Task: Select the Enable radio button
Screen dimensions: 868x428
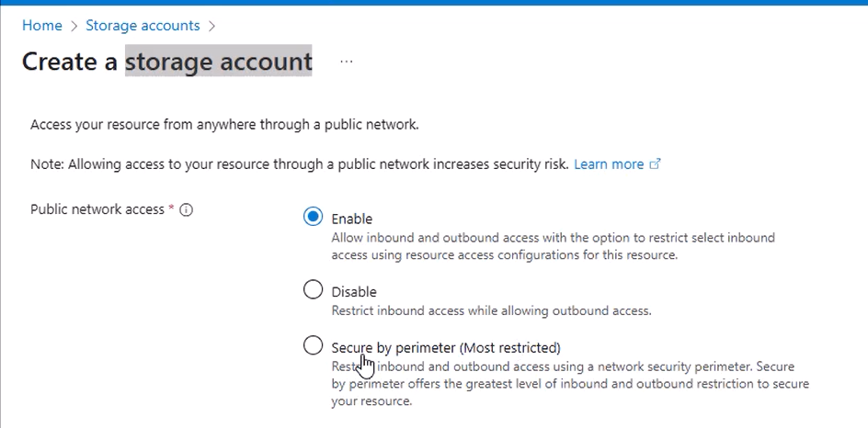Action: click(x=313, y=217)
